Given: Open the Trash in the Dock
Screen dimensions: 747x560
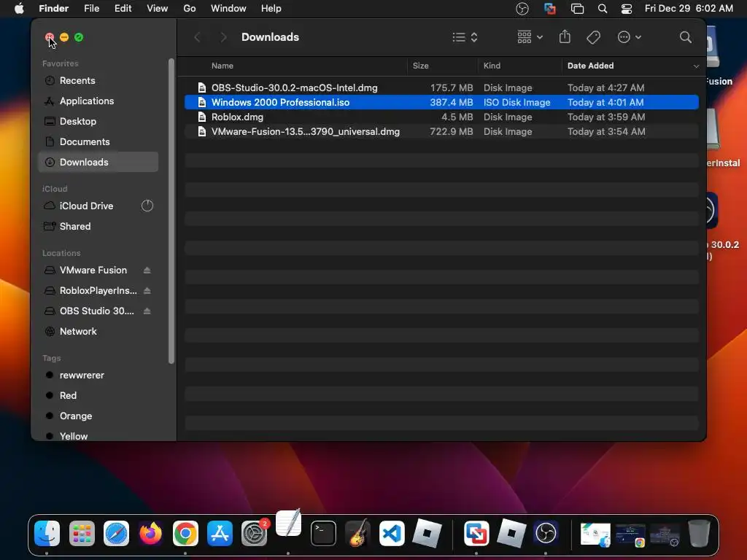Looking at the screenshot, I should coord(699,533).
